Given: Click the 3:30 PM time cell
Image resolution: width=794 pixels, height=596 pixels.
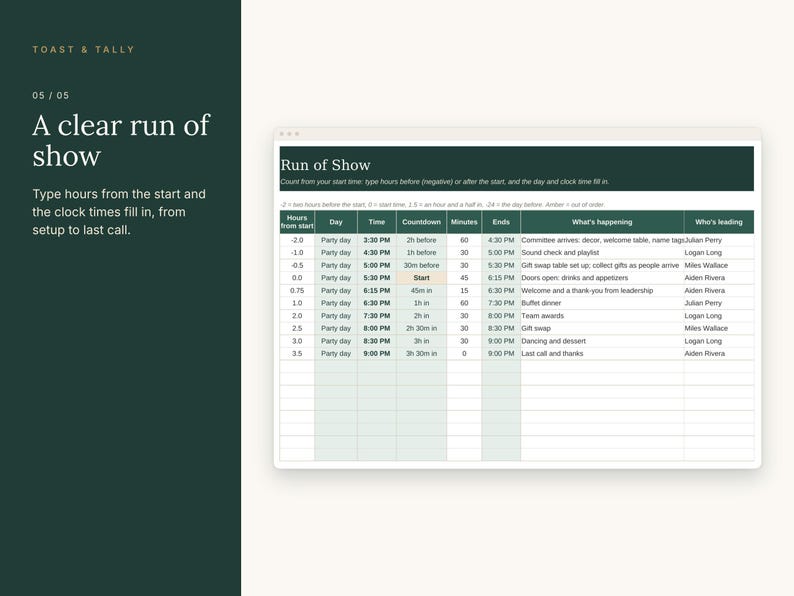Looking at the screenshot, I should (x=377, y=240).
